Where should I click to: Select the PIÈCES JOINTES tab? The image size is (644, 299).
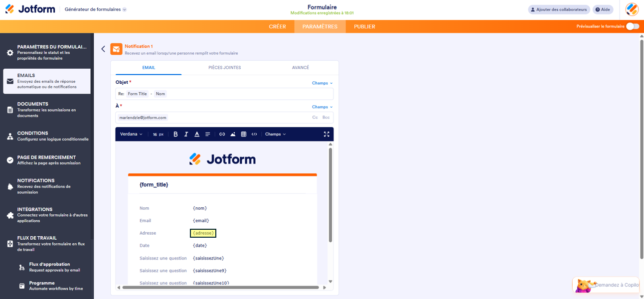tap(225, 68)
